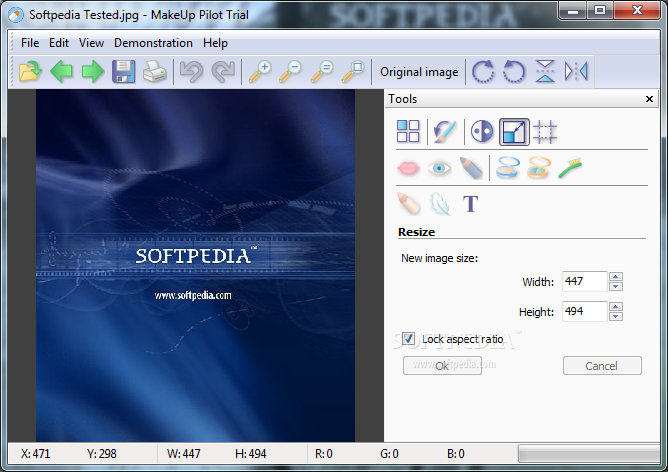Zoom out with minus magnifier
The height and width of the screenshot is (472, 668).
click(x=291, y=71)
